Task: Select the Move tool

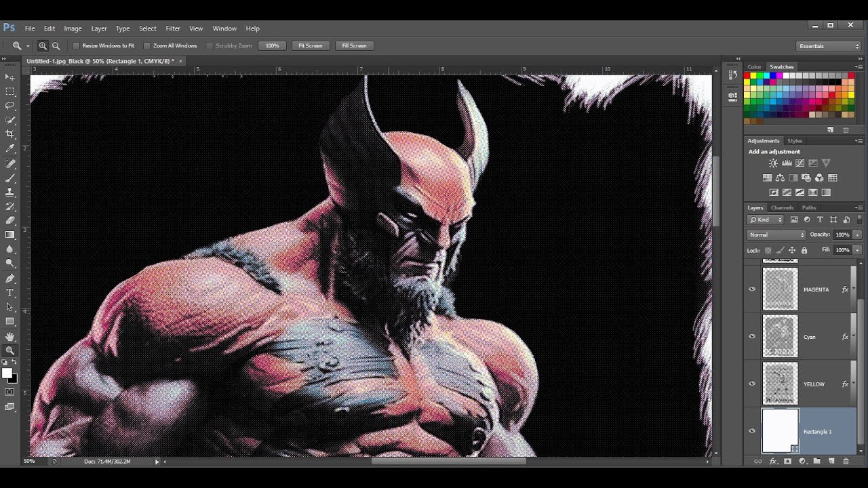Action: (10, 77)
